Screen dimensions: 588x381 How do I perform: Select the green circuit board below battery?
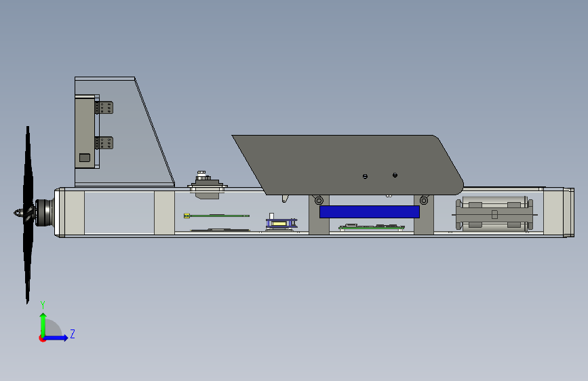[371, 227]
